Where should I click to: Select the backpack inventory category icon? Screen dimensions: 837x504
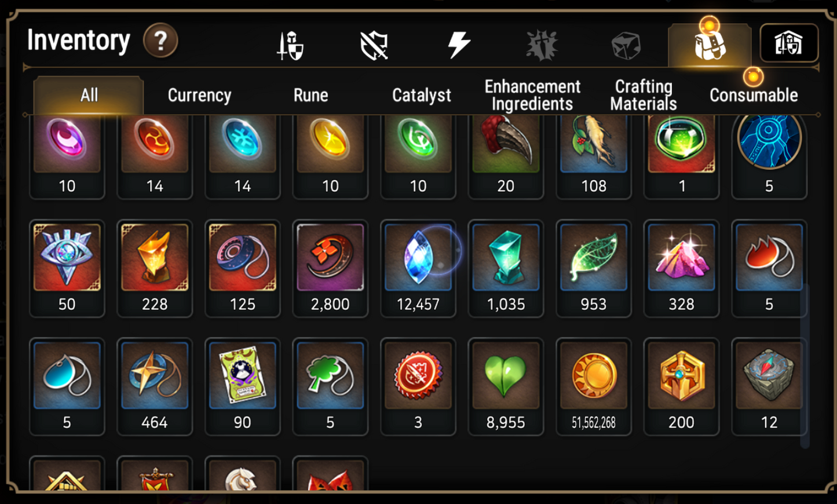[x=710, y=45]
